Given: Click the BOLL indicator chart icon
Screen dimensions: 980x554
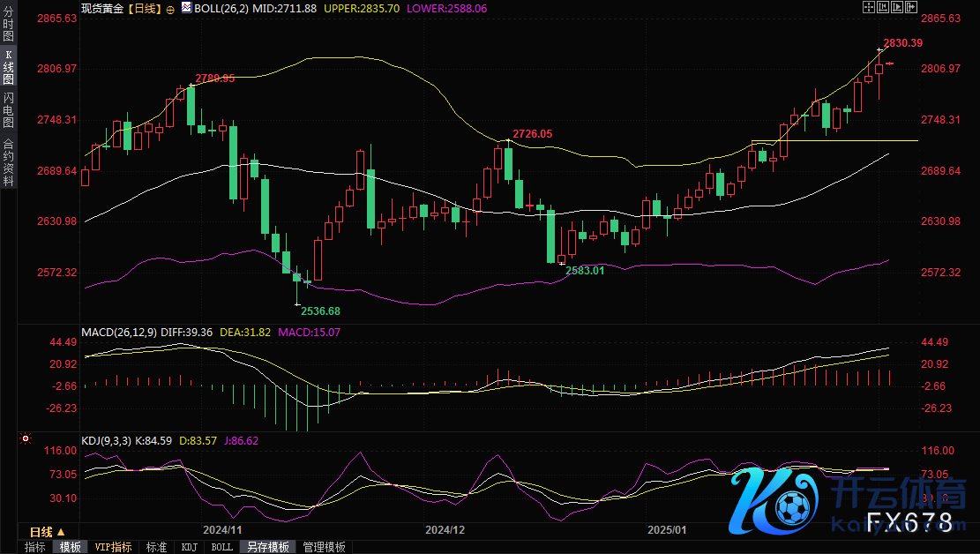Looking at the screenshot, I should (x=186, y=8).
